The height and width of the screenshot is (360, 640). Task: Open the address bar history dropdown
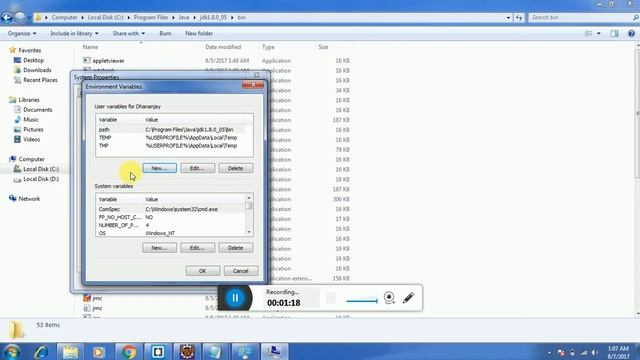click(508, 18)
